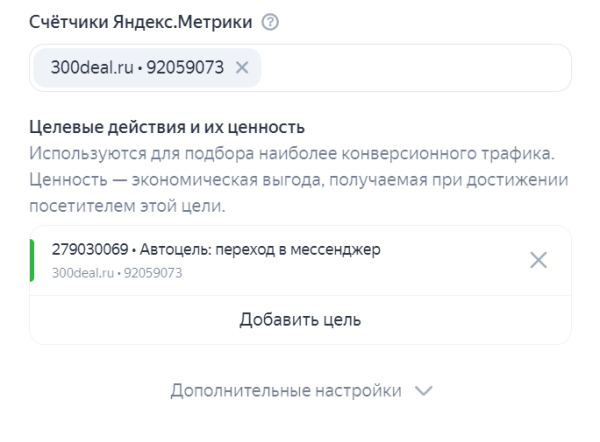Delete the Автоцель goal with X icon
This screenshot has width=600, height=442.
[538, 260]
